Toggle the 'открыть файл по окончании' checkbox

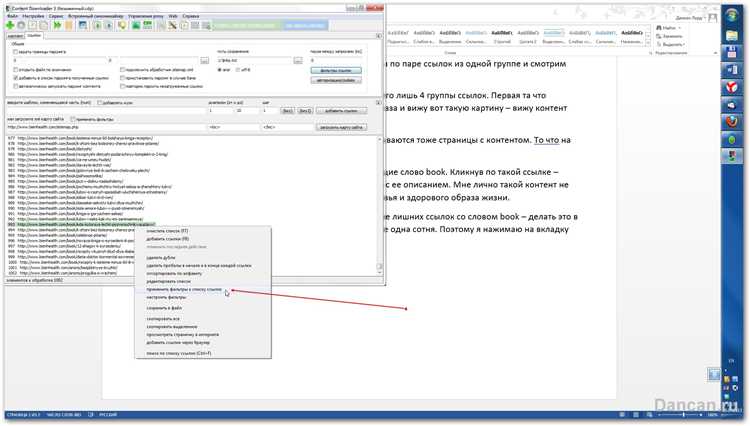[16, 70]
